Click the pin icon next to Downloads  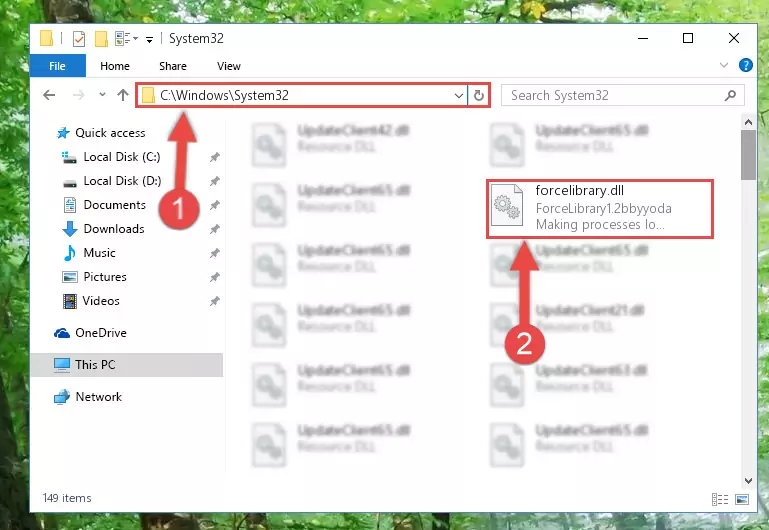(215, 229)
